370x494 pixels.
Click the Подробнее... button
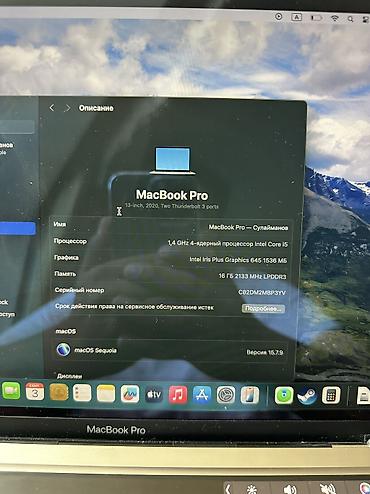[263, 309]
